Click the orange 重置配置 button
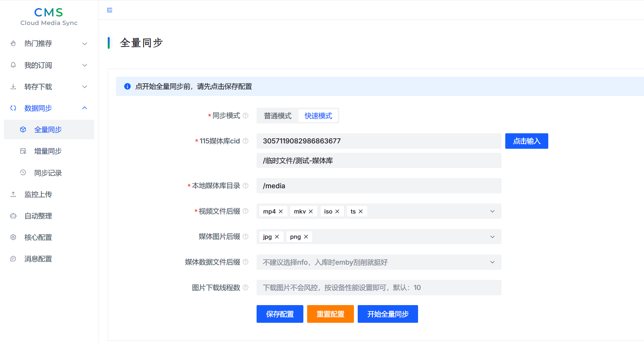The image size is (644, 343). [330, 314]
